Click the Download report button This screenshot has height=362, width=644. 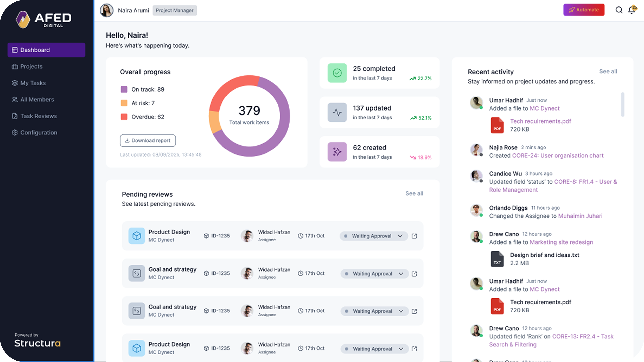click(x=147, y=140)
